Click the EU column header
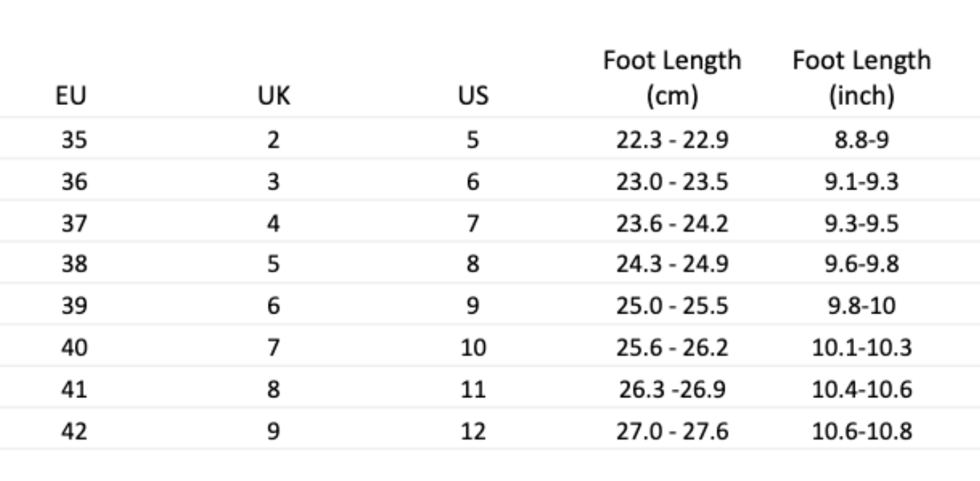The image size is (980, 481). pyautogui.click(x=74, y=96)
